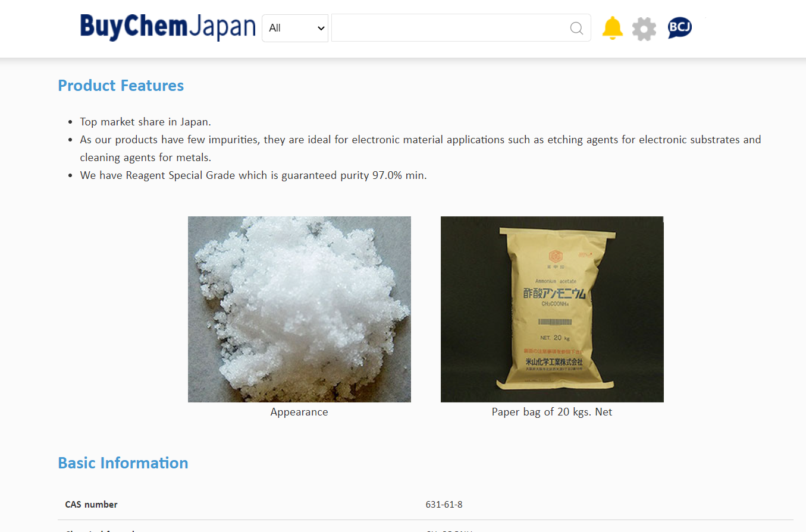Screen dimensions: 806x532
Task: Click the magnifying glass search icon
Action: (576, 28)
